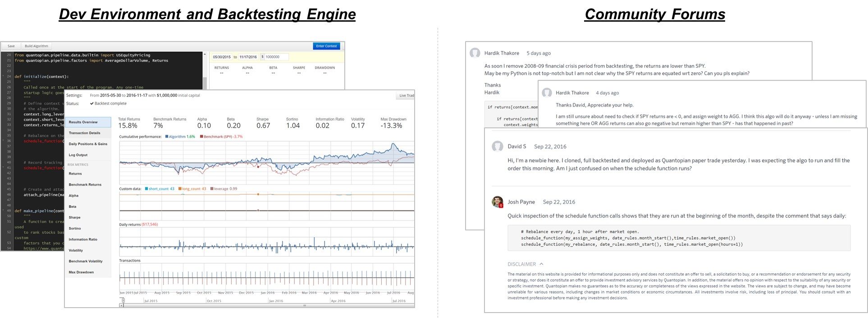Image resolution: width=868 pixels, height=318 pixels.
Task: Click the blue Algorithm legend square
Action: pos(167,137)
